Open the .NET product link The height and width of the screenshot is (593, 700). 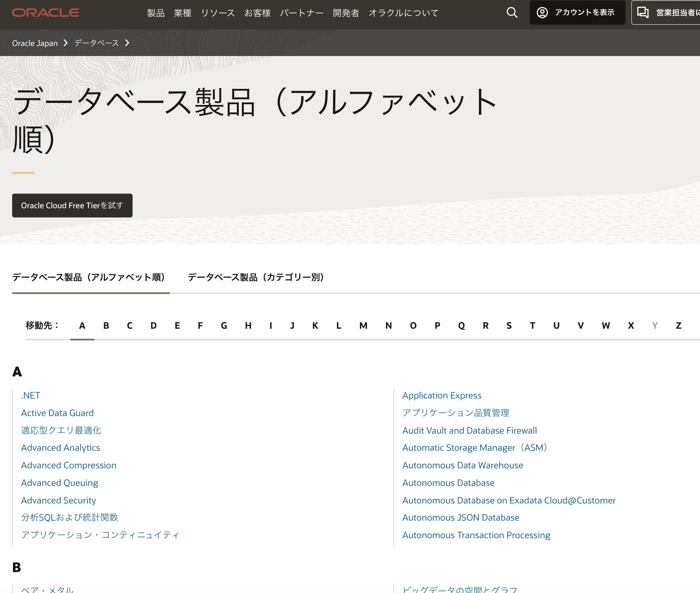pos(30,395)
